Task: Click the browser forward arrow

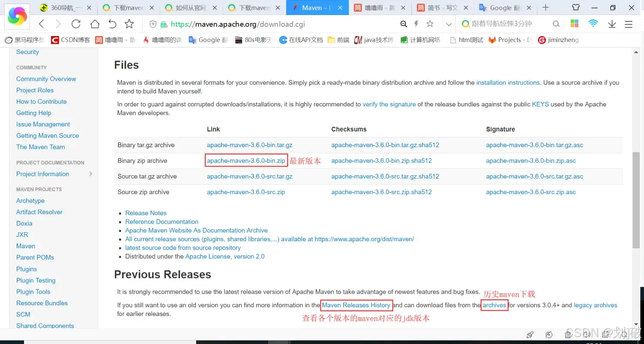Action: [58, 24]
